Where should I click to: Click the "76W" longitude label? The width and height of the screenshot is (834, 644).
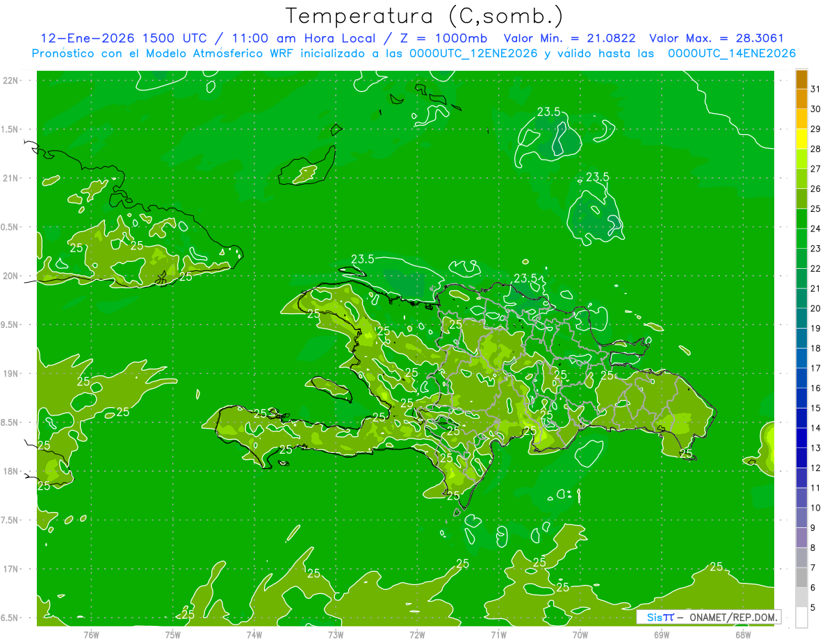coord(91,634)
